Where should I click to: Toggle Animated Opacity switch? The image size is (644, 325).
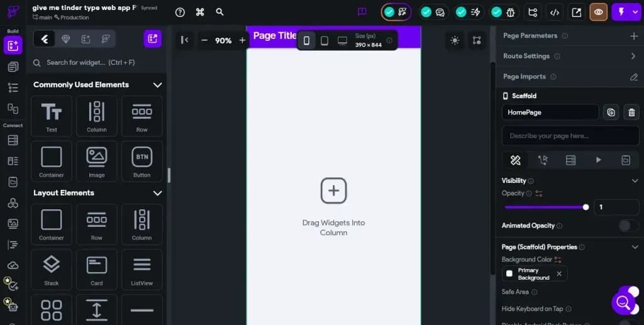click(x=628, y=226)
